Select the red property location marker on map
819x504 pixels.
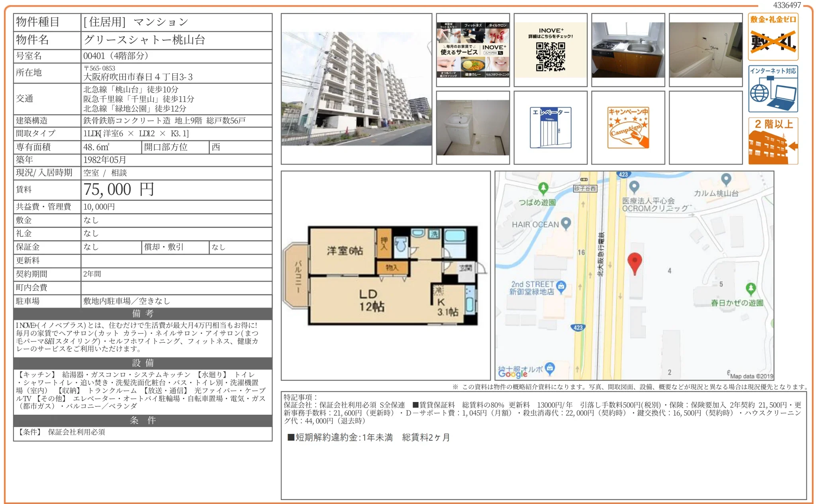click(636, 261)
